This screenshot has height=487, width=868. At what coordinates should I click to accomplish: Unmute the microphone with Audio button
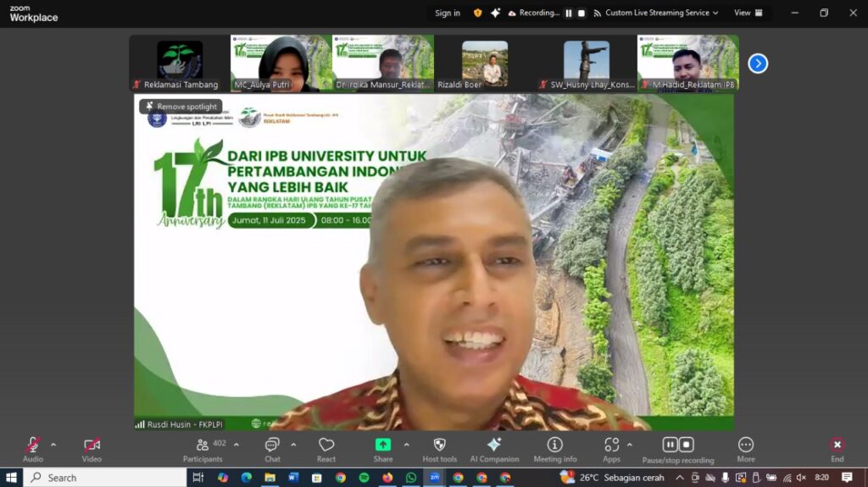[33, 449]
